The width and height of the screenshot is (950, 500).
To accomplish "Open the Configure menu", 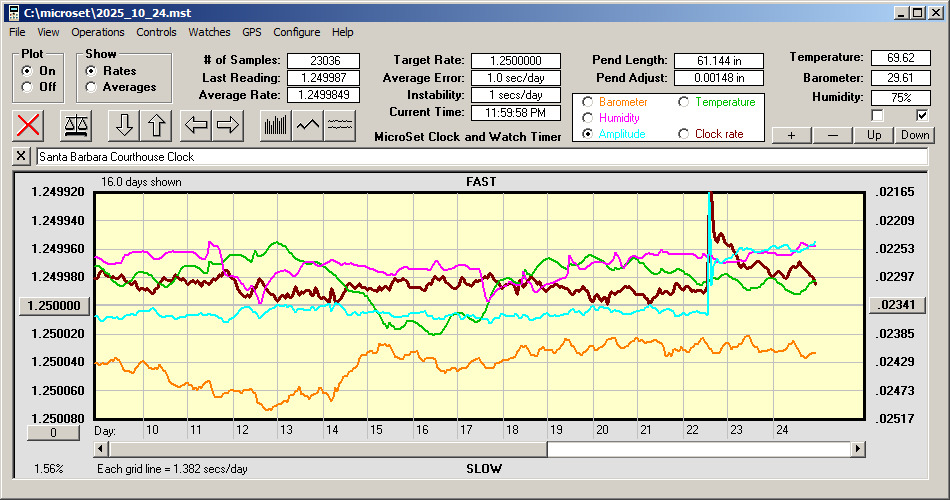I will point(297,32).
